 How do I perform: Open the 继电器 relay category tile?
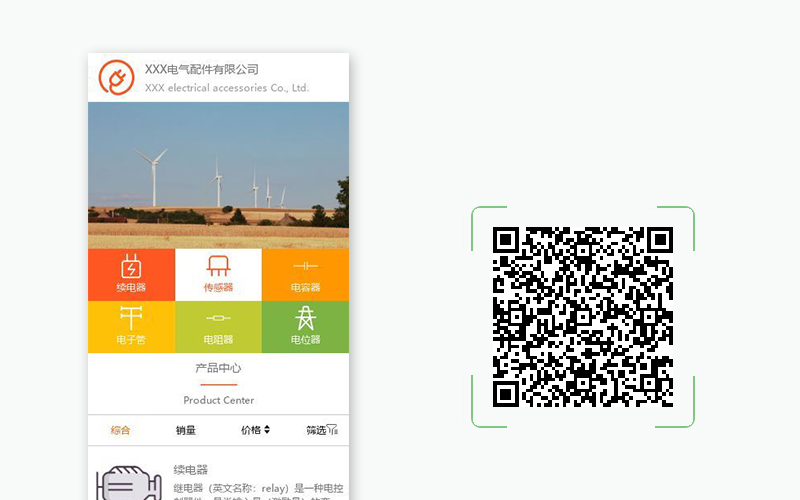coord(131,274)
